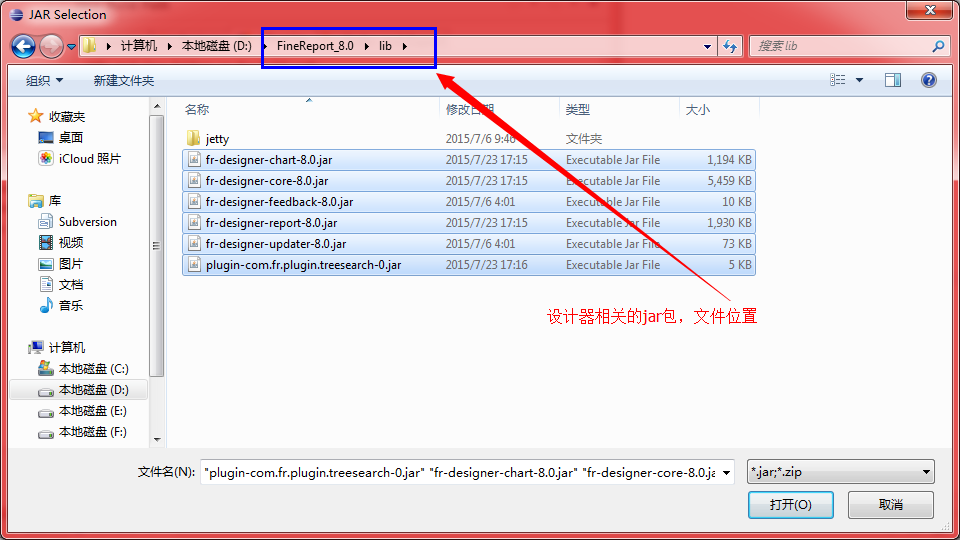
Task: Click the 取消 button
Action: (x=891, y=504)
